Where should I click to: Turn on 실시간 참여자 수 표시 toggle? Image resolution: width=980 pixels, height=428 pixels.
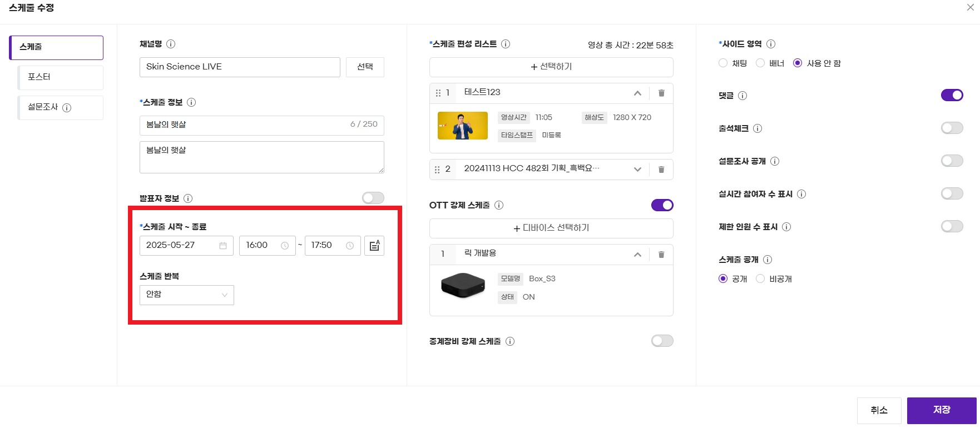coord(952,193)
